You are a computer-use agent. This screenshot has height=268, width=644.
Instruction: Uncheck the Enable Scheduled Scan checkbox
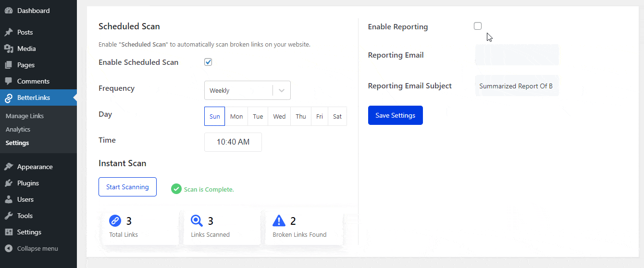(x=208, y=62)
